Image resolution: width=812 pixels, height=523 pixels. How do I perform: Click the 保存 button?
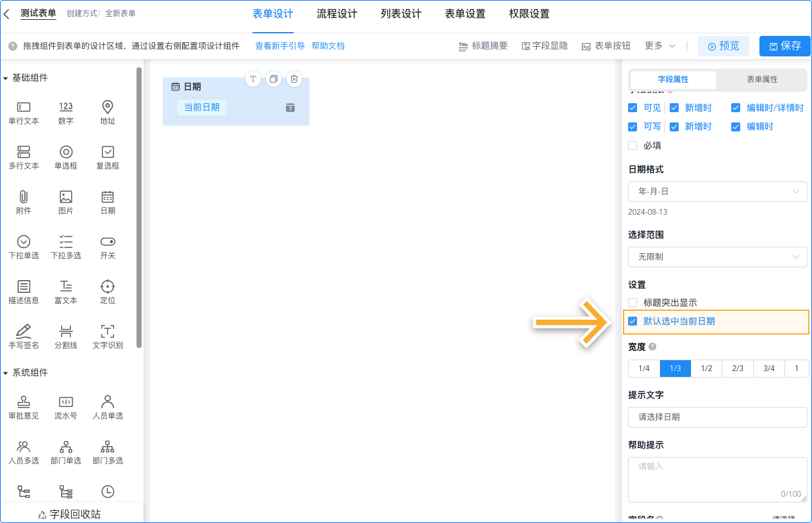click(784, 46)
